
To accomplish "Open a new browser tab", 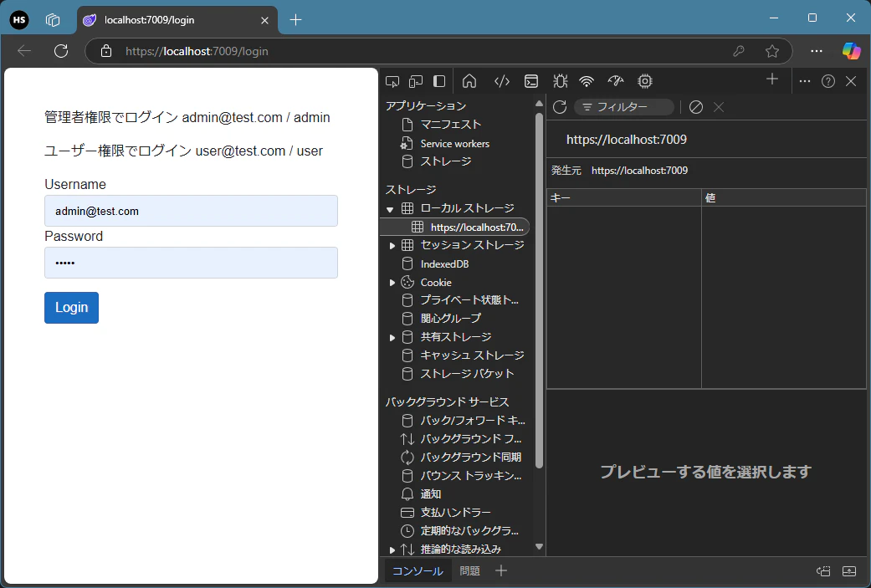I will point(296,21).
